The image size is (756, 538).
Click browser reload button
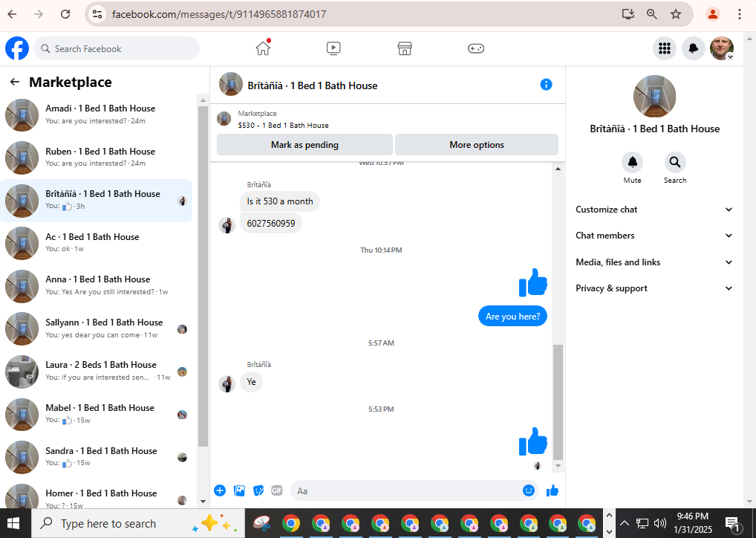(65, 14)
